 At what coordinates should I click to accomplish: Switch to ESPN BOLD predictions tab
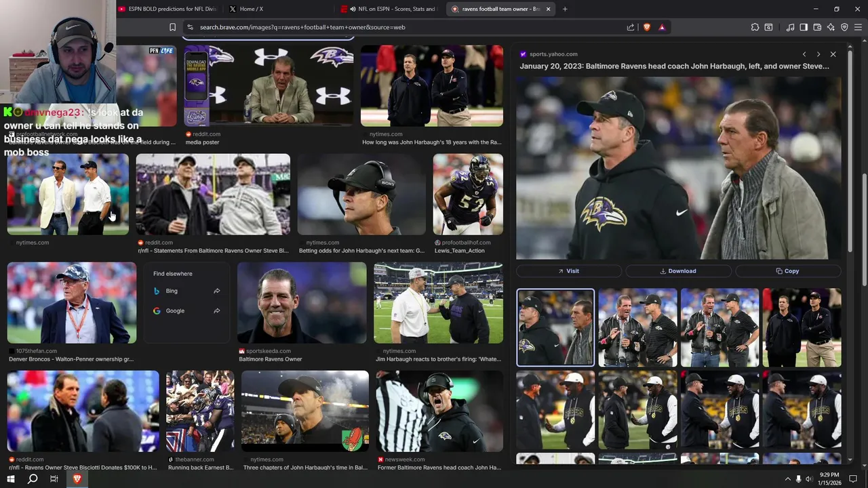coord(167,9)
